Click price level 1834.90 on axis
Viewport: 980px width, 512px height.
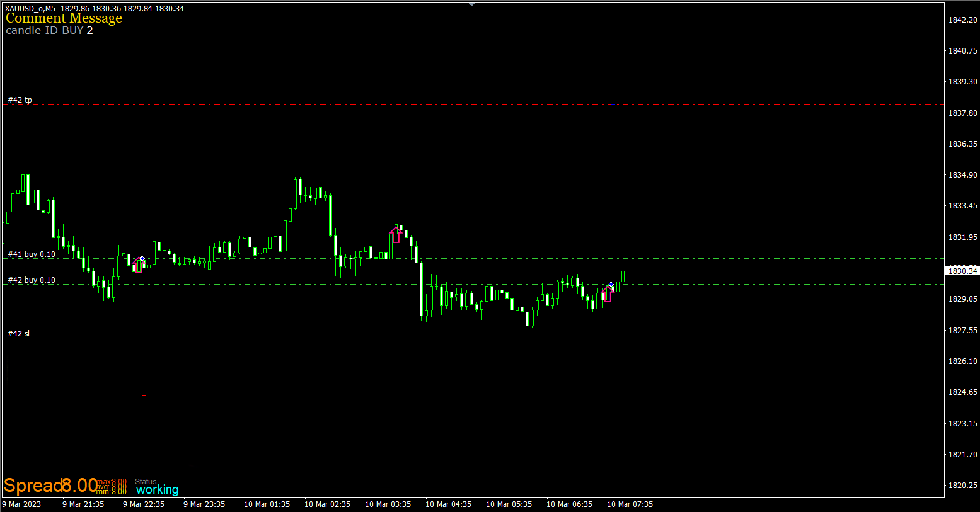(x=963, y=175)
